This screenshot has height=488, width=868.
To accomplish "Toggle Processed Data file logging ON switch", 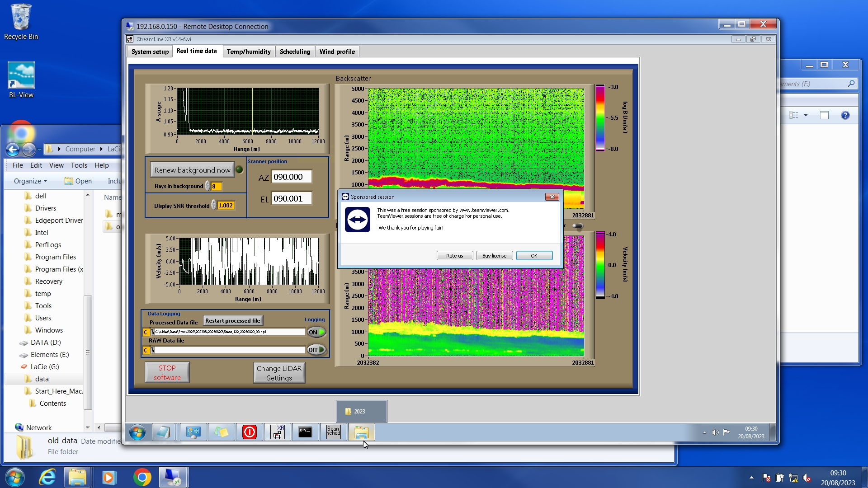I will point(316,332).
